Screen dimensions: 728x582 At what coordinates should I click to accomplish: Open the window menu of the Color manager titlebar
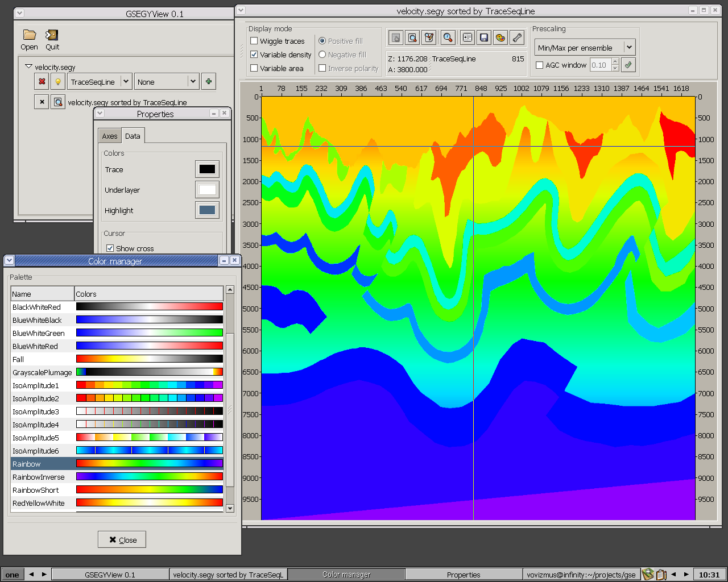[x=9, y=260]
